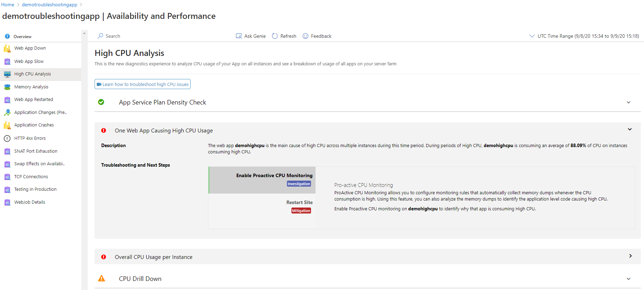Open the UTC Time Range dropdown
This screenshot has height=290, width=644.
point(584,36)
